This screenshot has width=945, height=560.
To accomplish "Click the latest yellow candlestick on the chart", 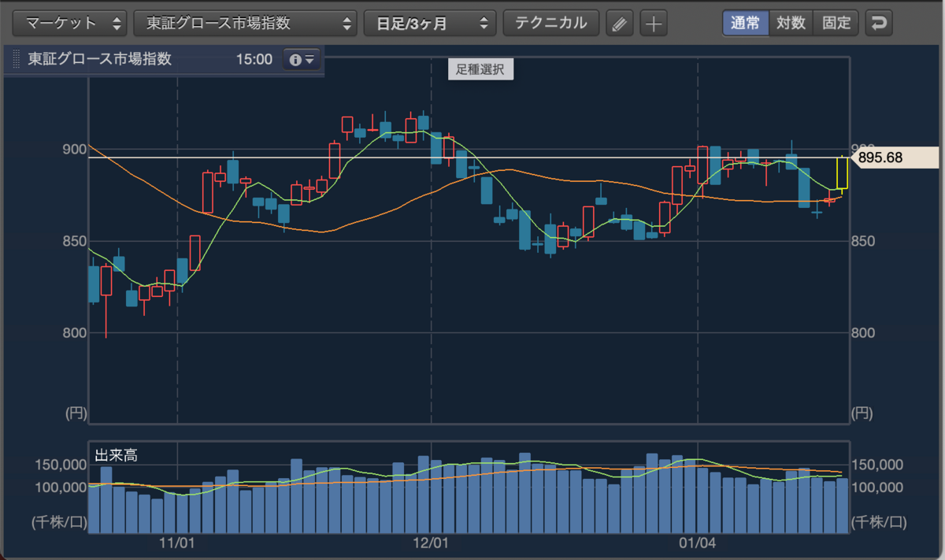I will pyautogui.click(x=842, y=172).
